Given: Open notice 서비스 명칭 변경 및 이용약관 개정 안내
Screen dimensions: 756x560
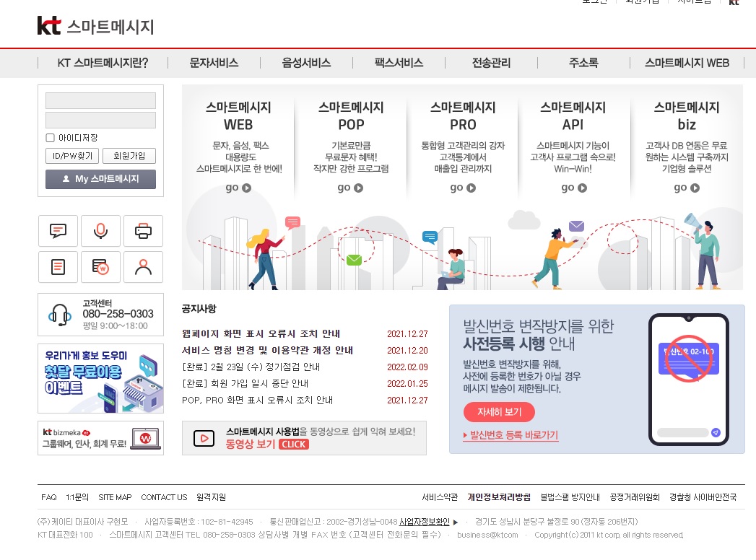Looking at the screenshot, I should [x=268, y=351].
